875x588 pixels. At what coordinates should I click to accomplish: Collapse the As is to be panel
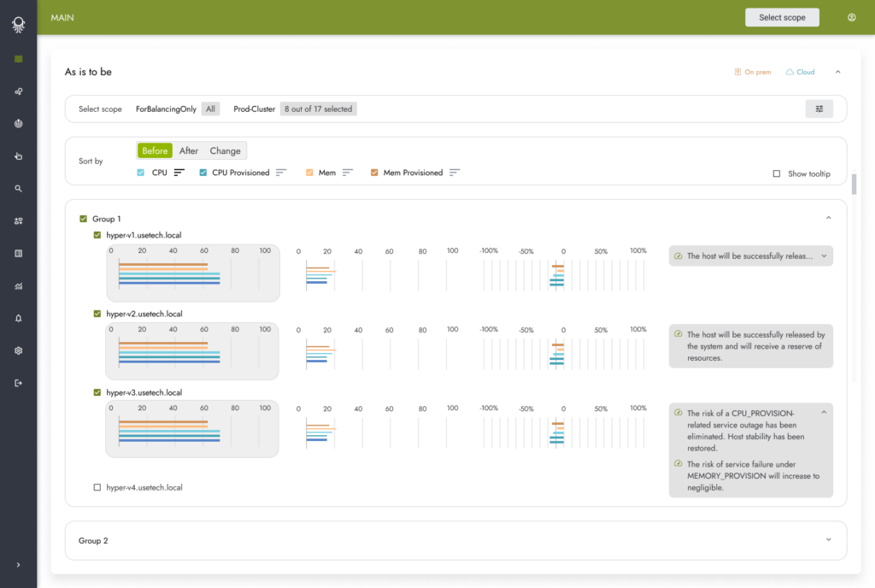(x=837, y=72)
